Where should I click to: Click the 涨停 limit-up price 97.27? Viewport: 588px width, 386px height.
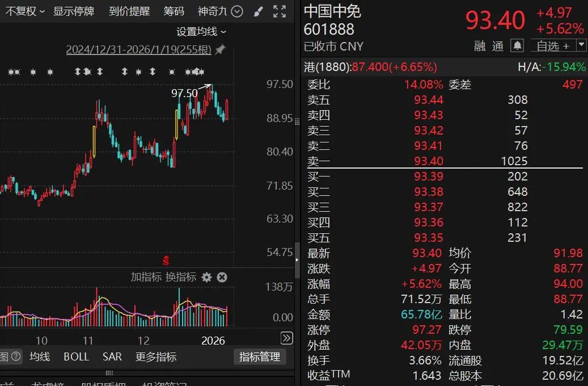click(427, 330)
